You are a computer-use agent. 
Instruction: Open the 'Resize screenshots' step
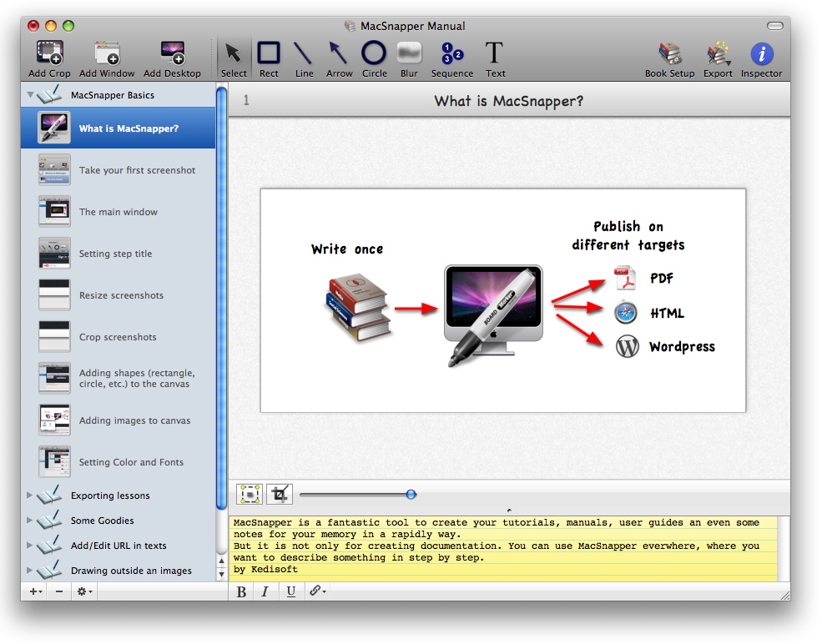point(118,295)
